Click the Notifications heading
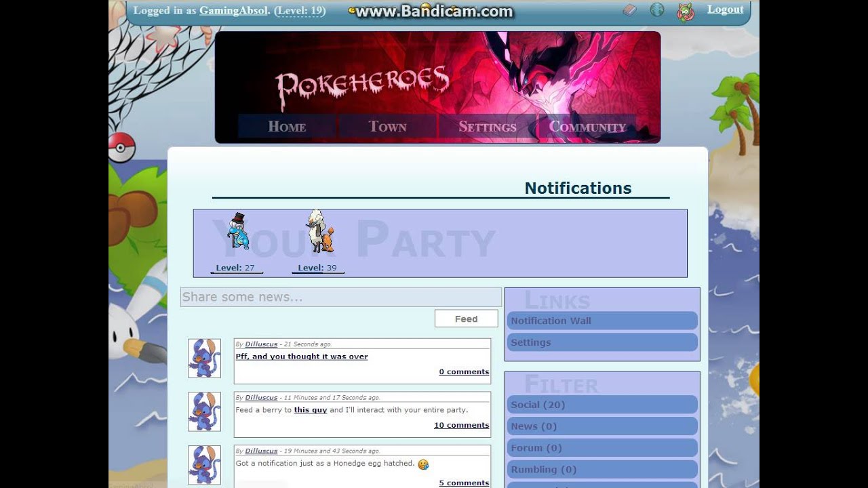 pyautogui.click(x=578, y=188)
